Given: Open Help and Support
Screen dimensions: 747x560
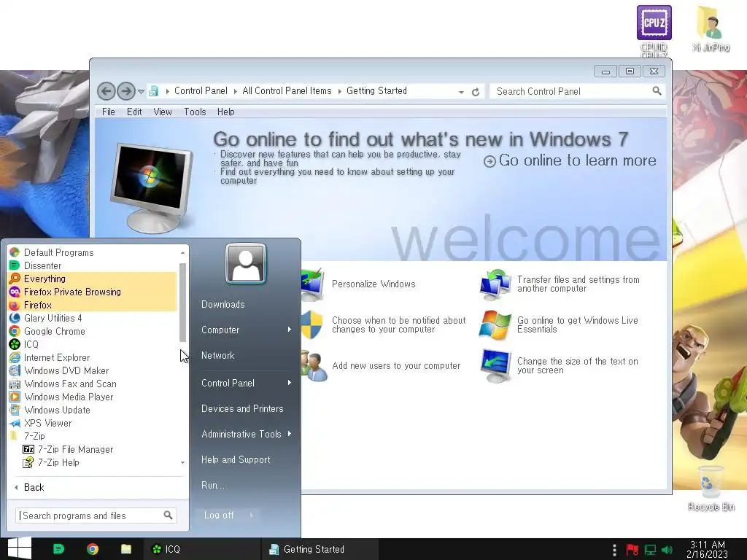Looking at the screenshot, I should [x=236, y=459].
